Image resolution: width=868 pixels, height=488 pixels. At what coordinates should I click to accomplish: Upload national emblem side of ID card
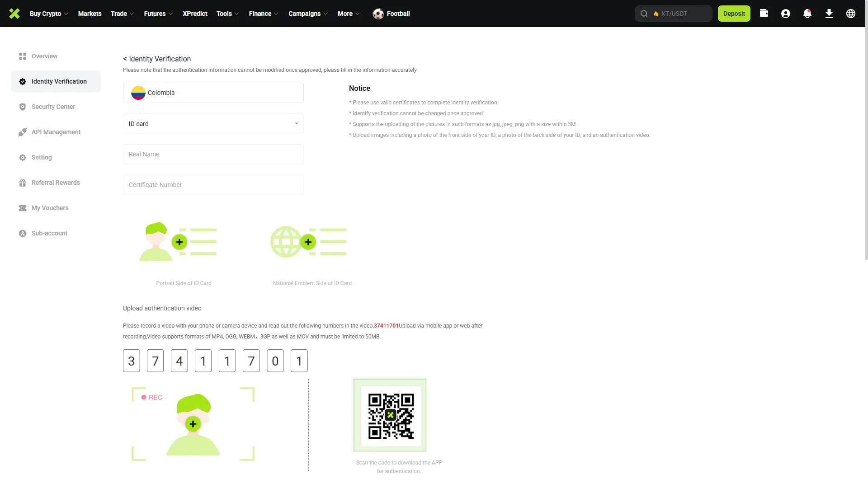pos(308,242)
